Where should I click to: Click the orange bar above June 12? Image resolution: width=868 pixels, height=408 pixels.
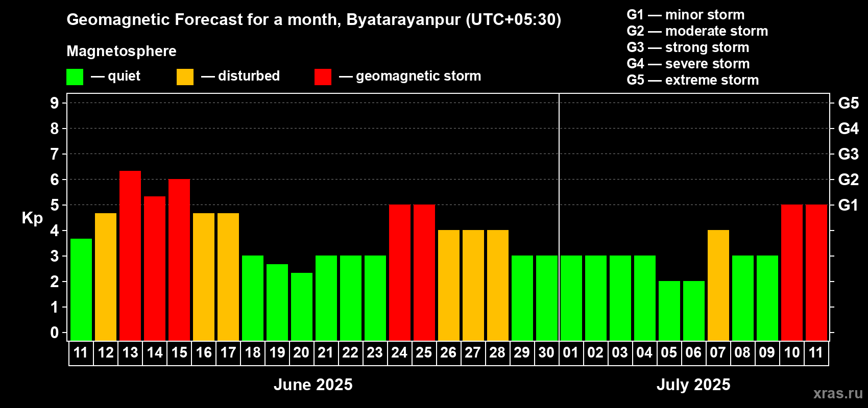106,277
